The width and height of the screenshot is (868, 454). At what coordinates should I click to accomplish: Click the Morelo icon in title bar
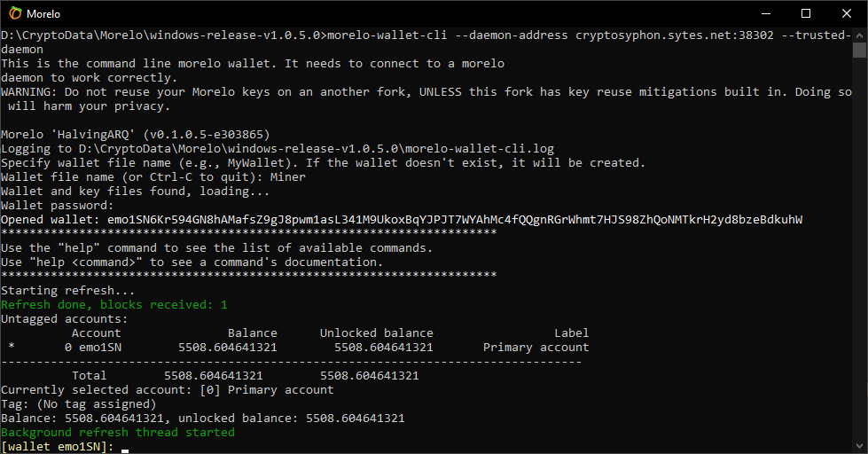13,13
